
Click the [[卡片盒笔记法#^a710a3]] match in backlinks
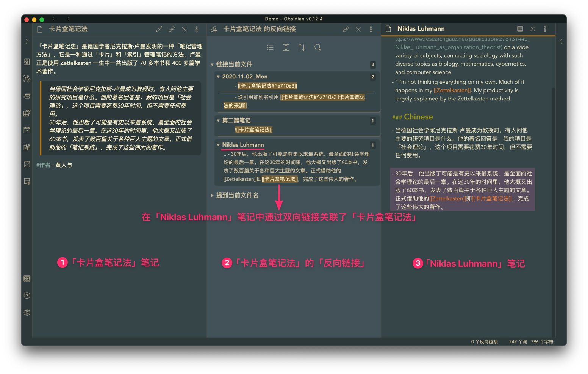(267, 86)
